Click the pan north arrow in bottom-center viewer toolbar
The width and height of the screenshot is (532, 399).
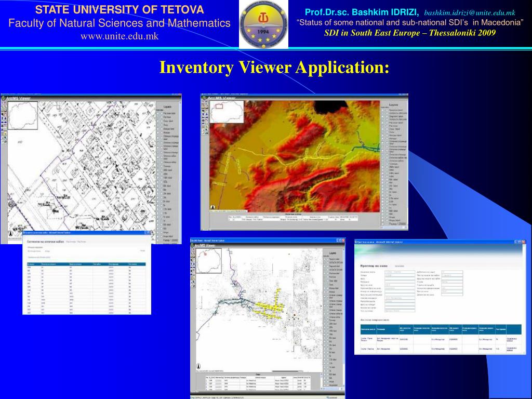tap(191, 264)
